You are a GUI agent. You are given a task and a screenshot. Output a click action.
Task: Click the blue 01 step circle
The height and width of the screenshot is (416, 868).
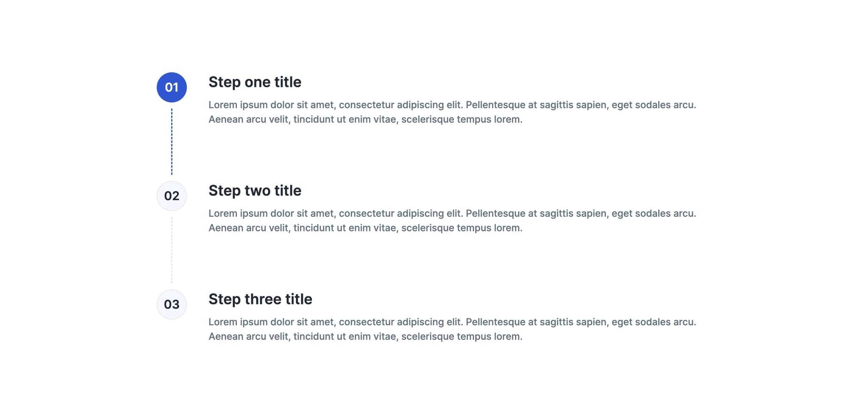[172, 87]
